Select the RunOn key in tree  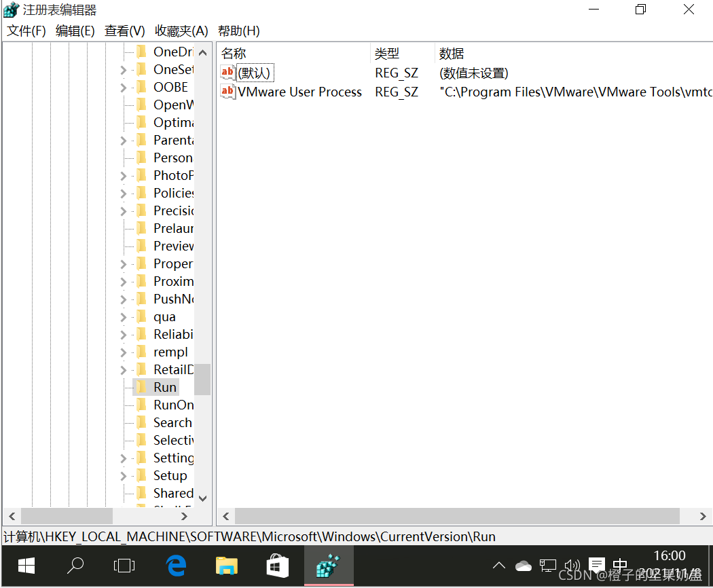[x=174, y=405]
